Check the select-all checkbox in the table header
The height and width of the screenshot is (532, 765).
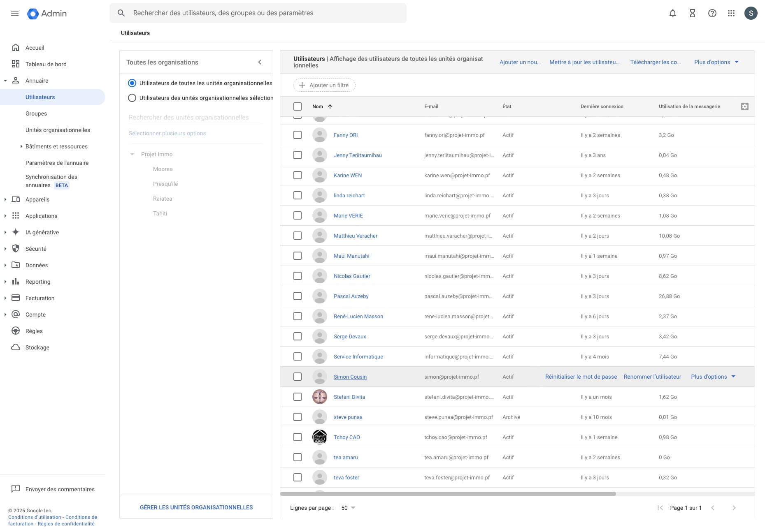298,106
